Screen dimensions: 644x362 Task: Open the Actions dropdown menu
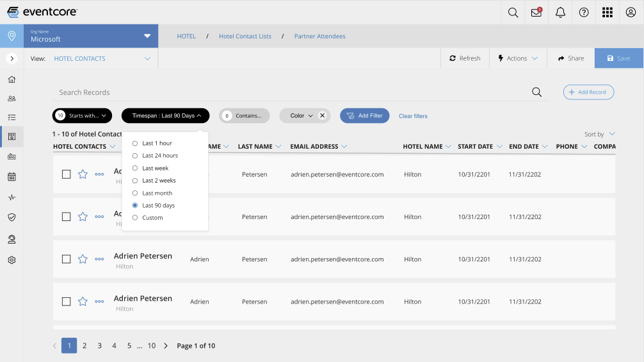518,58
